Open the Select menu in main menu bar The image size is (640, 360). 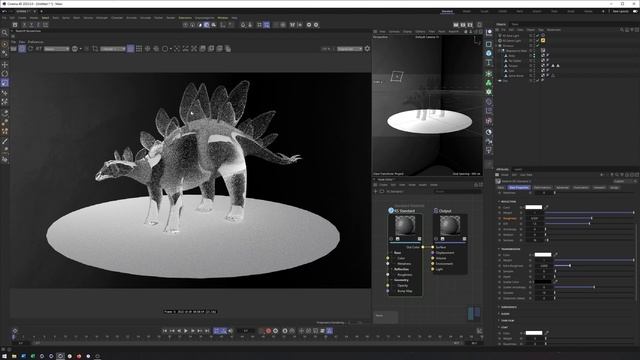(45, 18)
